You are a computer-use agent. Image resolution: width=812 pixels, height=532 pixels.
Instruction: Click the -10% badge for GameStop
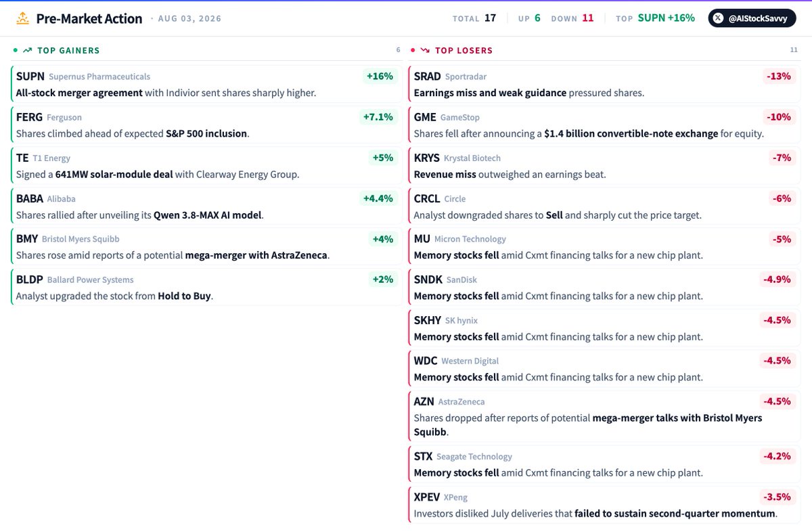778,117
